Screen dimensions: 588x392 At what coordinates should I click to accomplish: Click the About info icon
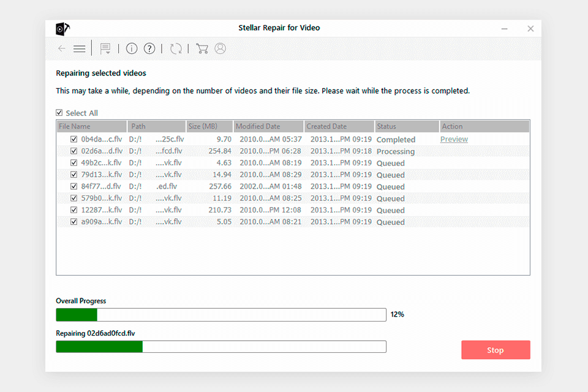[x=132, y=48]
